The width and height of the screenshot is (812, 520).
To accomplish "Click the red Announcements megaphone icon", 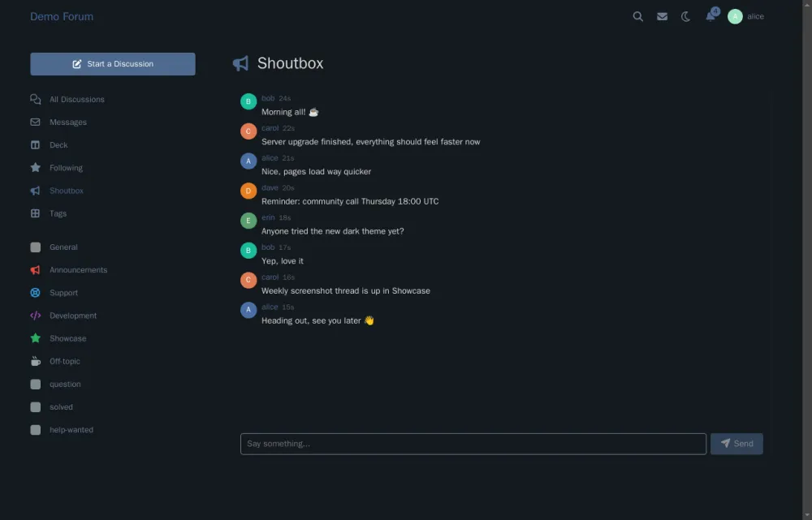I will (x=35, y=270).
